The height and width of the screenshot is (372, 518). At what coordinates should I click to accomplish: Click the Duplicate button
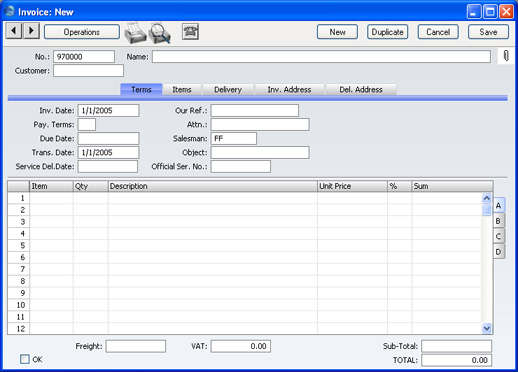(x=387, y=32)
